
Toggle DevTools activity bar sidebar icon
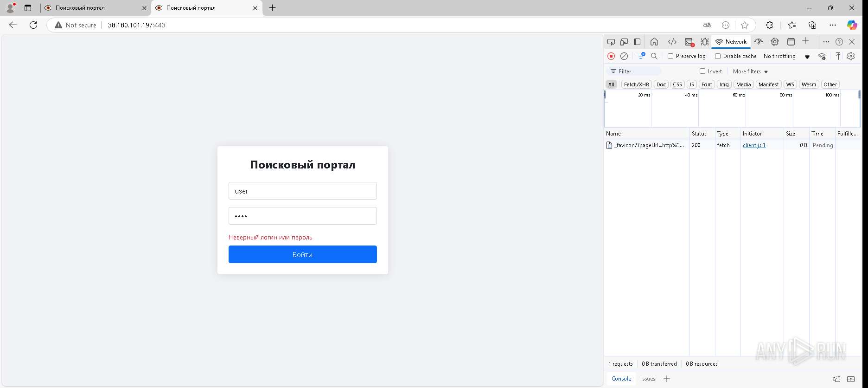[x=637, y=42]
